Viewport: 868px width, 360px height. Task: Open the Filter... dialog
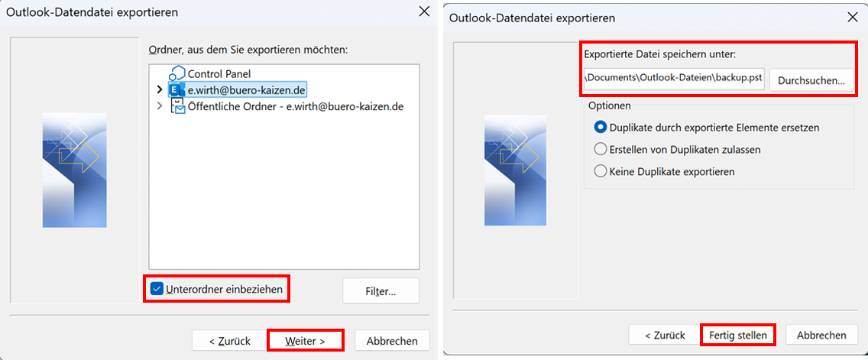click(381, 291)
